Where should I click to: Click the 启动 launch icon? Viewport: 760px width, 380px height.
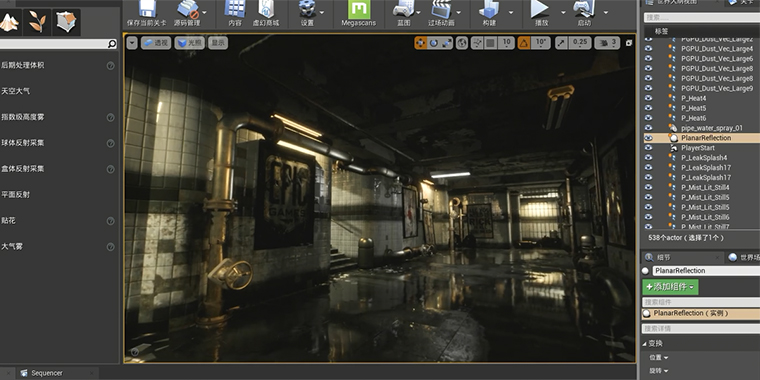[x=584, y=8]
